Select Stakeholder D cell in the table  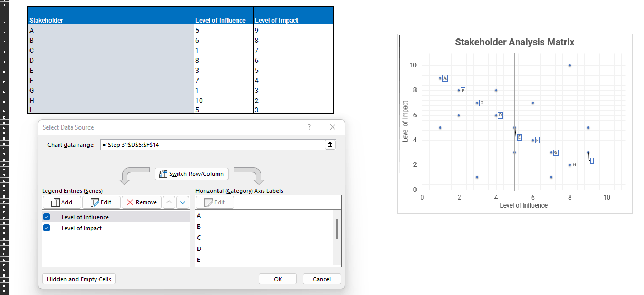111,60
